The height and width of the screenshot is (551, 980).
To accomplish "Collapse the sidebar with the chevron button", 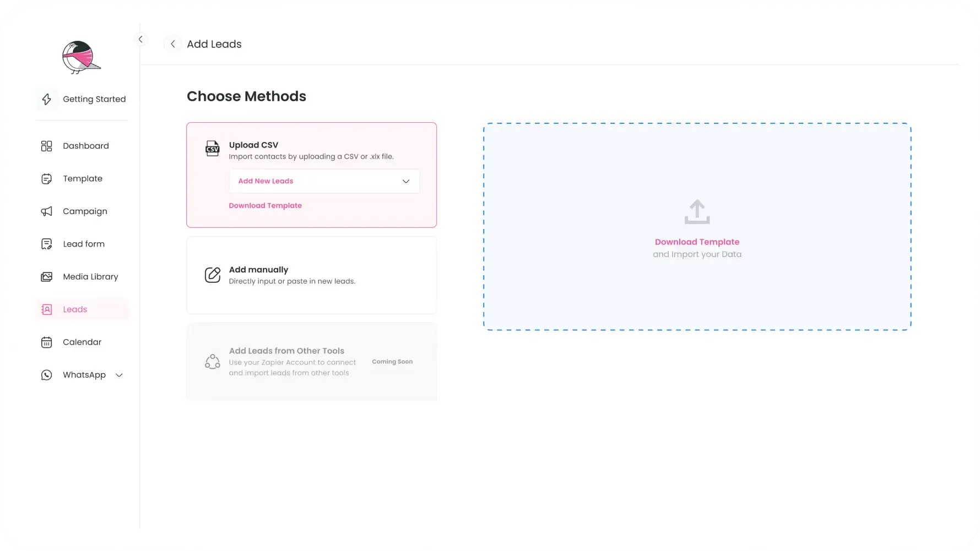I will [140, 39].
